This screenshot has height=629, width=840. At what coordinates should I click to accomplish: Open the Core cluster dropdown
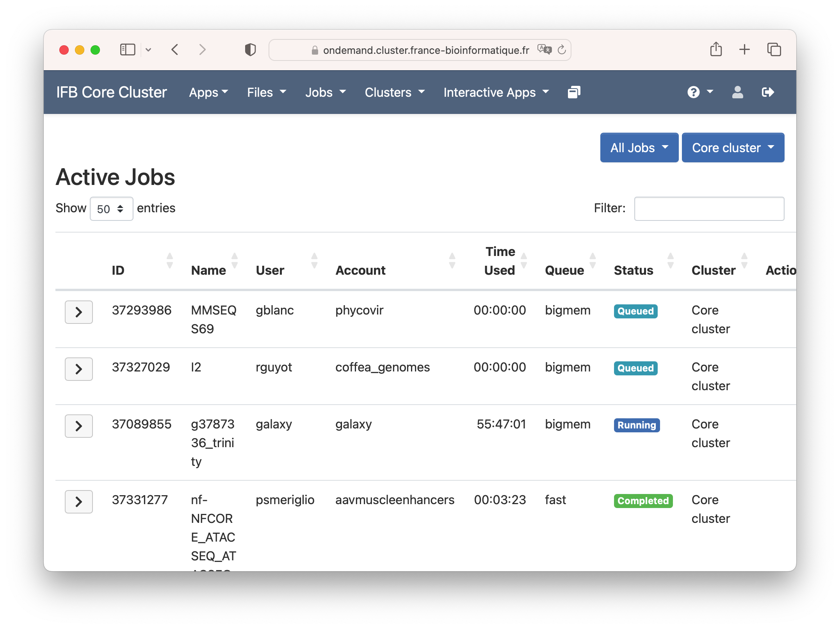(x=733, y=148)
